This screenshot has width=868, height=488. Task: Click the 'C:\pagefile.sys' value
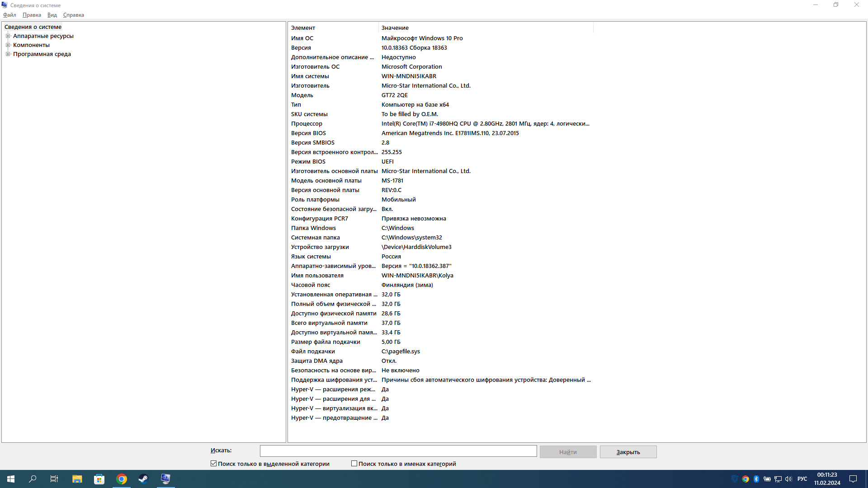click(401, 352)
